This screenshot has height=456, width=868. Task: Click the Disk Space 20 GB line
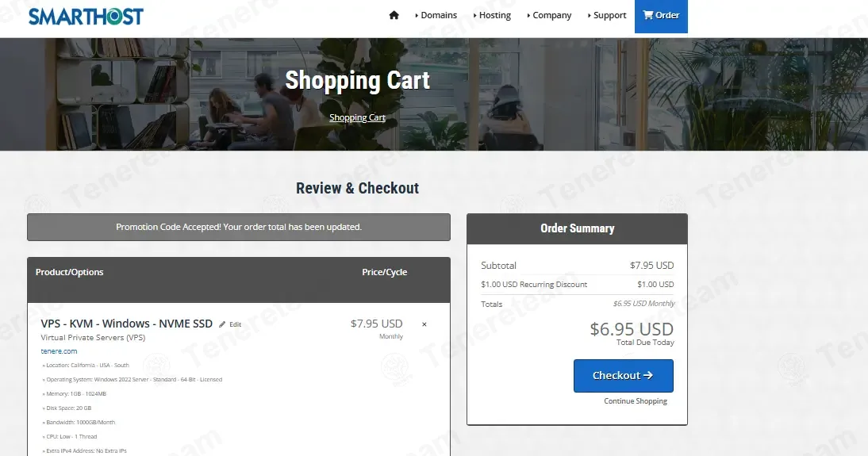(x=67, y=408)
